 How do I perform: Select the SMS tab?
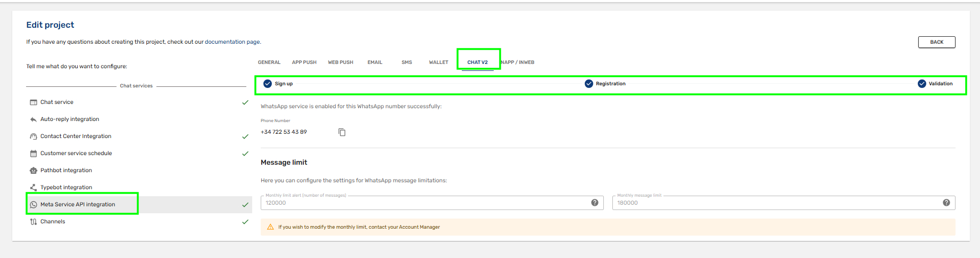(407, 62)
